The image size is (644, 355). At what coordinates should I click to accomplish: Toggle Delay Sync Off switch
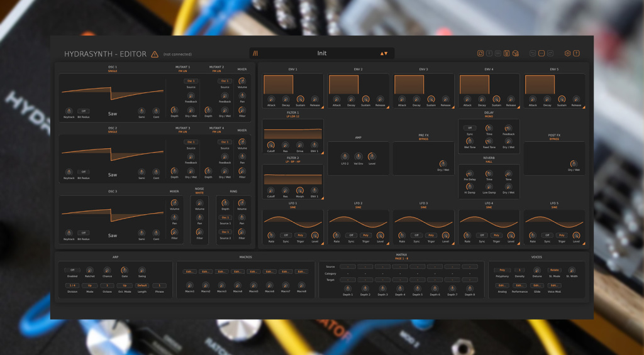pos(470,128)
